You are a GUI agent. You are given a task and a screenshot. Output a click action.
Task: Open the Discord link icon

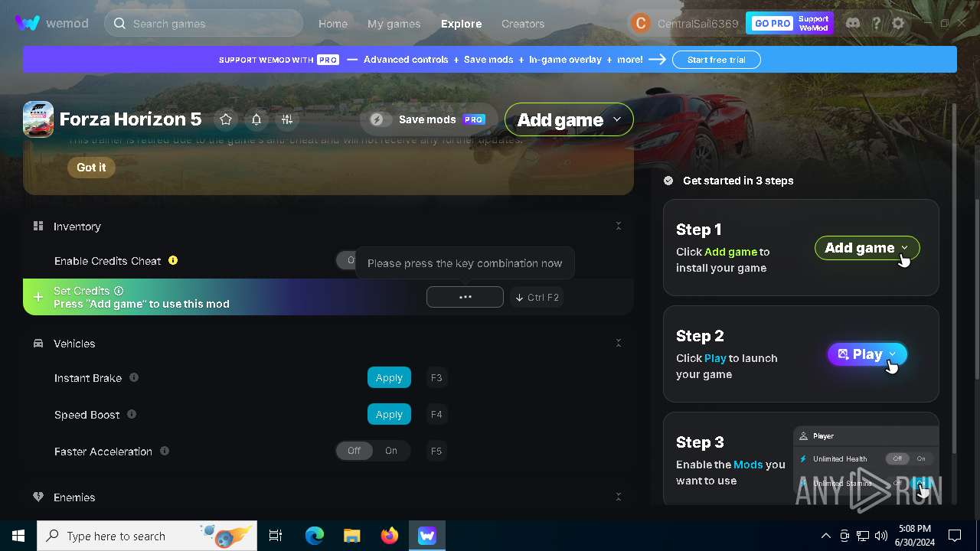click(x=853, y=24)
